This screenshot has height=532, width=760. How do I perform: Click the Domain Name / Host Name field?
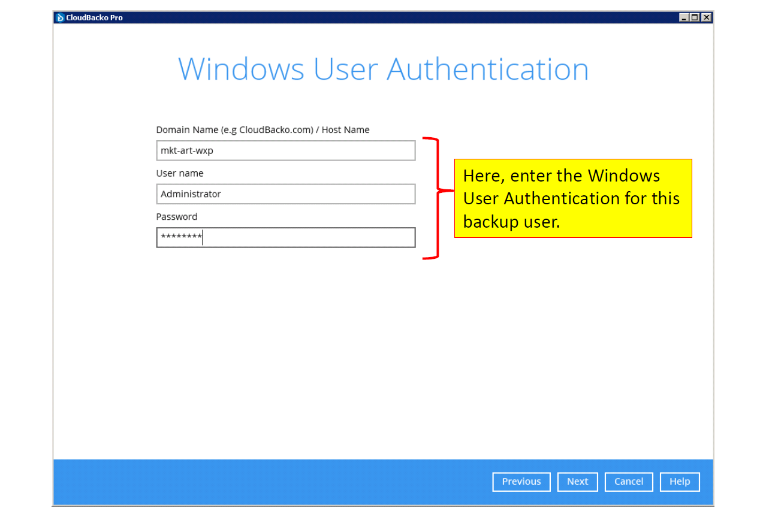(x=285, y=150)
